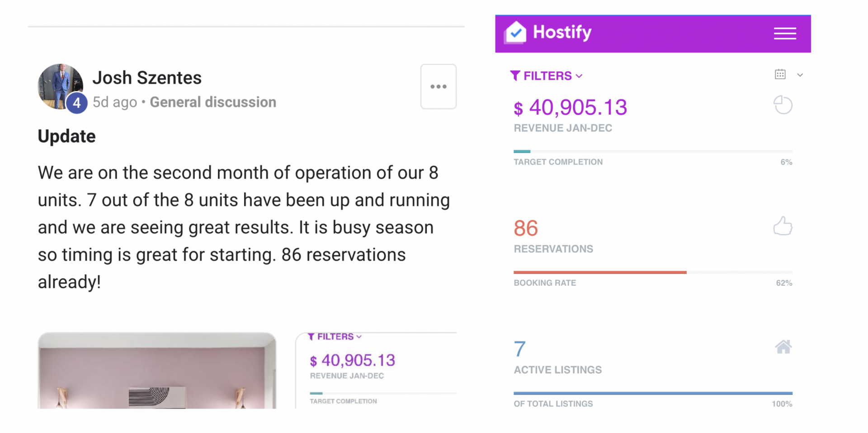The width and height of the screenshot is (868, 433).
Task: Open Josh Szentes profile name link
Action: point(147,78)
